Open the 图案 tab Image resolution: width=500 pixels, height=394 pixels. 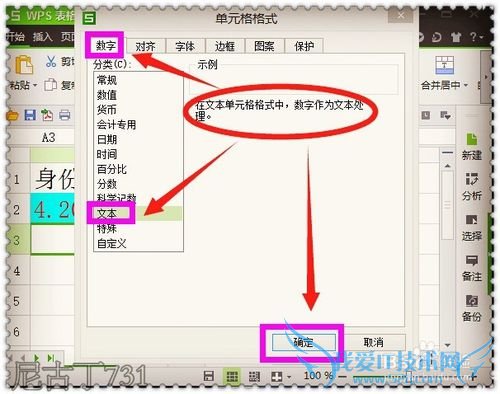(264, 46)
